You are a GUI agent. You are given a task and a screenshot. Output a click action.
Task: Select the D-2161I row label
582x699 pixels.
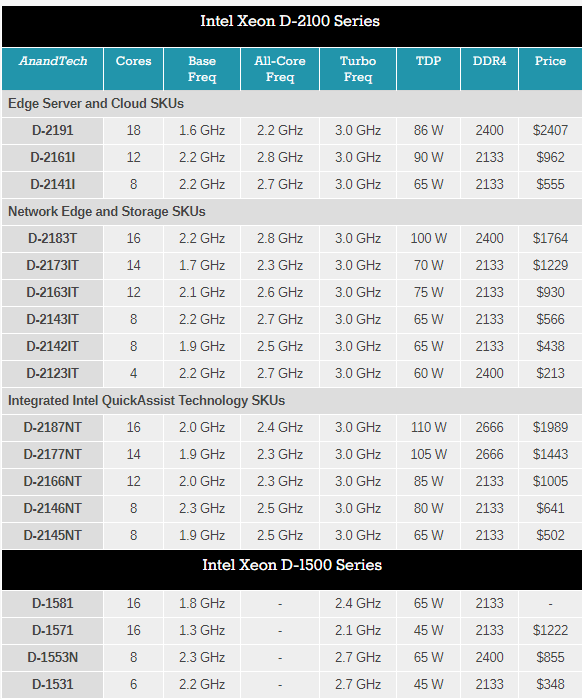tap(53, 157)
